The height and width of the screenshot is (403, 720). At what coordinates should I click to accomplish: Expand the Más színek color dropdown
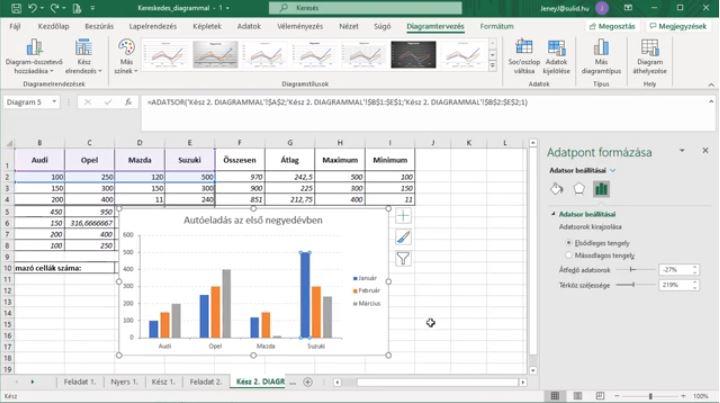pyautogui.click(x=126, y=57)
